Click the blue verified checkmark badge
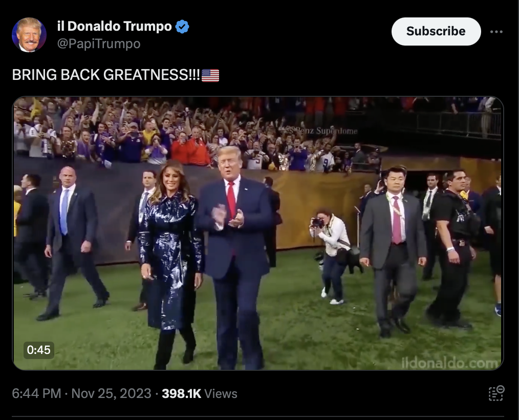 point(182,27)
